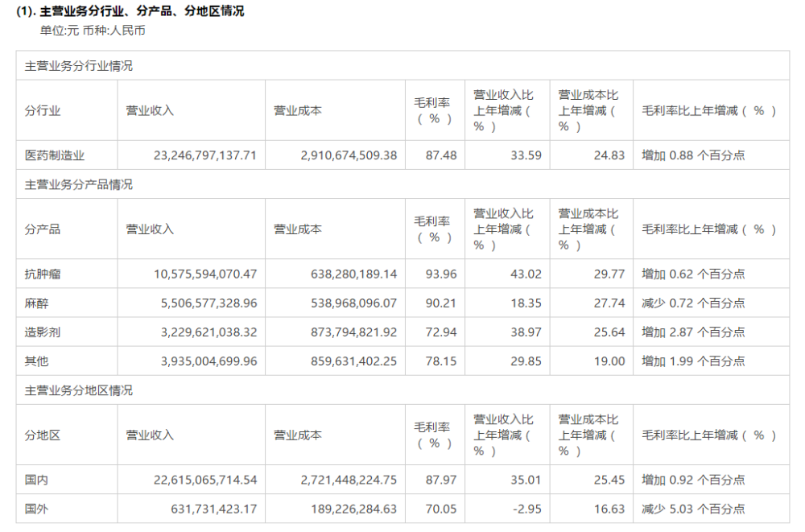Click revenue value 631,731,423.17
805x532 pixels.
point(213,509)
